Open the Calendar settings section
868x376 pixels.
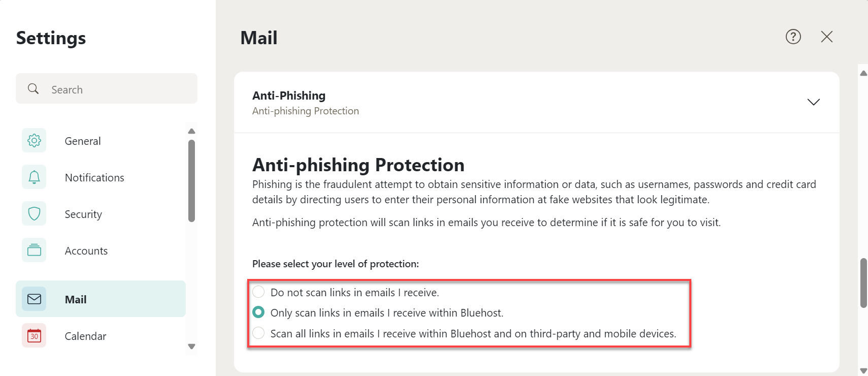[x=85, y=335]
